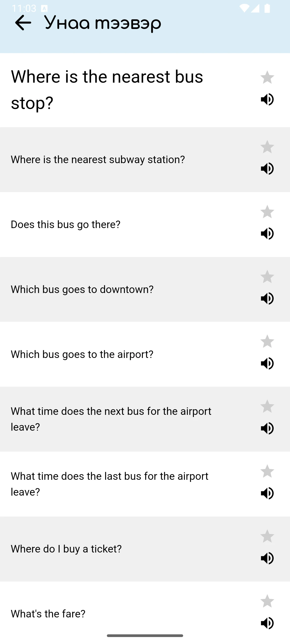Viewport: 290px width, 644px height.
Task: Go back using the arrow icon
Action: [x=23, y=23]
